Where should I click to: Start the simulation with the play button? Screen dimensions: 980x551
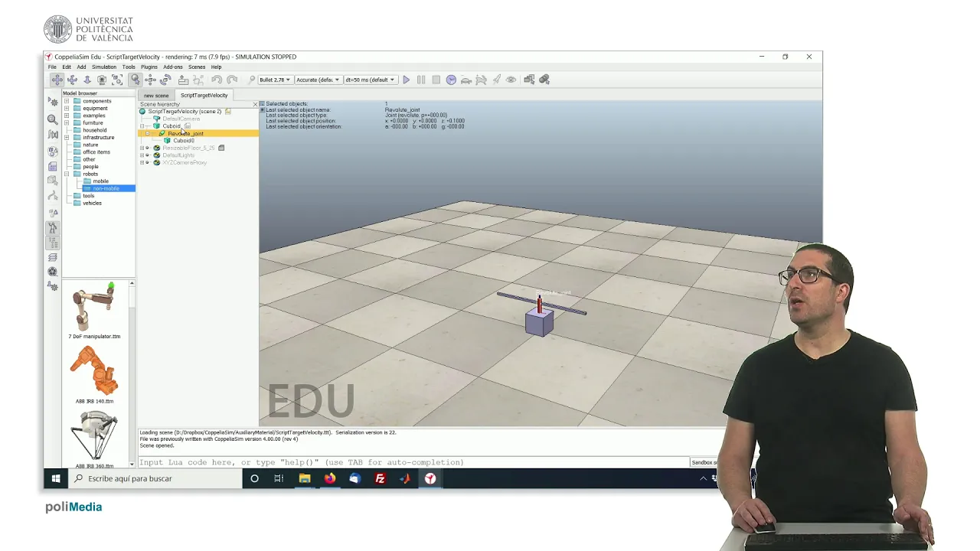407,80
